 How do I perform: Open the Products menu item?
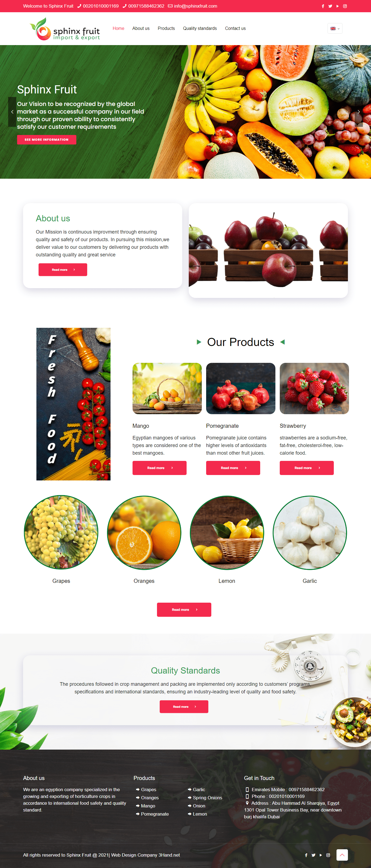(x=166, y=28)
